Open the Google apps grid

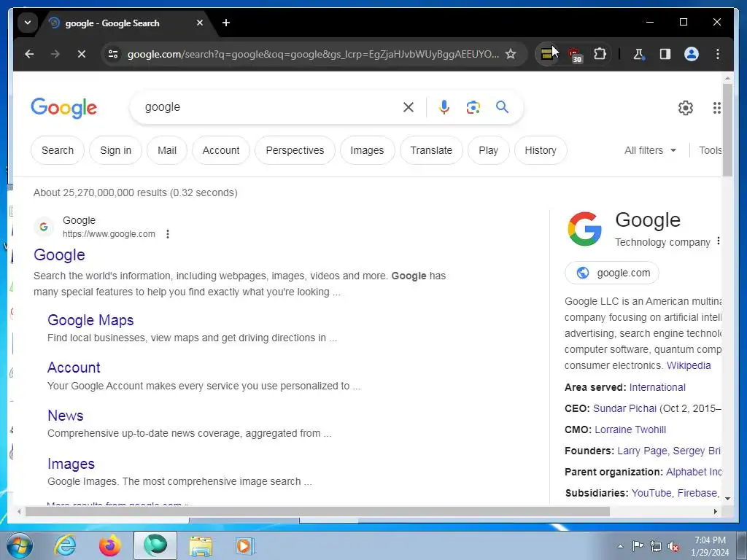(x=716, y=108)
